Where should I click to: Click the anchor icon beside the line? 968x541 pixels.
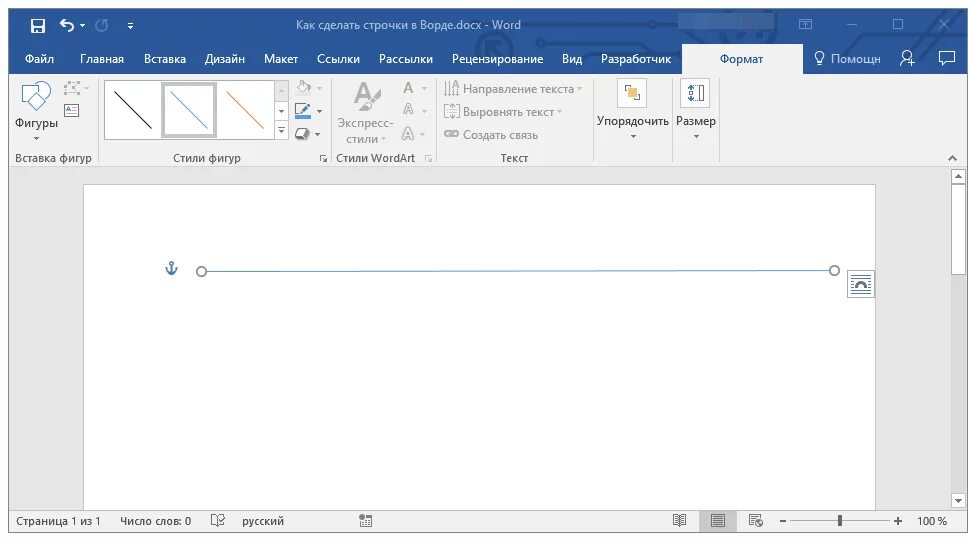coord(172,268)
